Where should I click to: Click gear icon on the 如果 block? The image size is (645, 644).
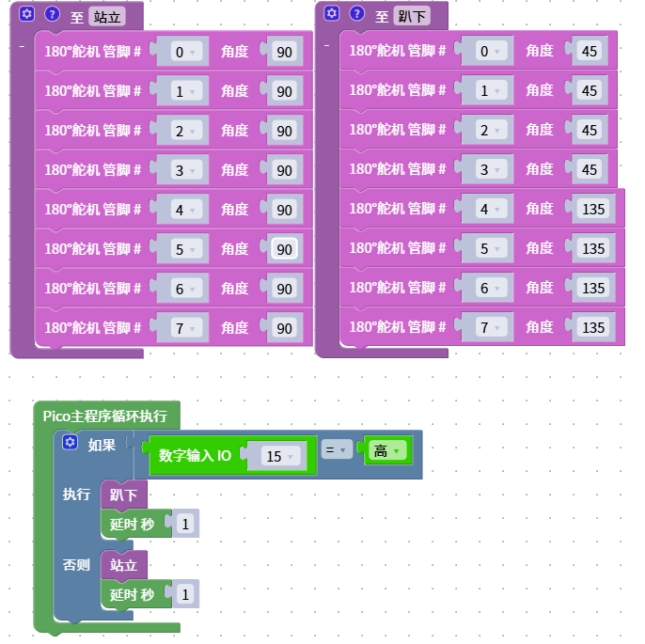pyautogui.click(x=70, y=443)
